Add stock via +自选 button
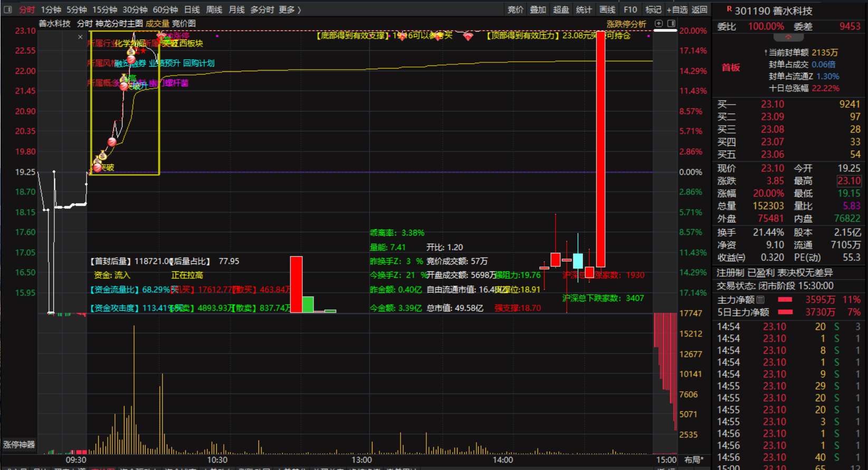The height and width of the screenshot is (470, 868). (x=677, y=10)
